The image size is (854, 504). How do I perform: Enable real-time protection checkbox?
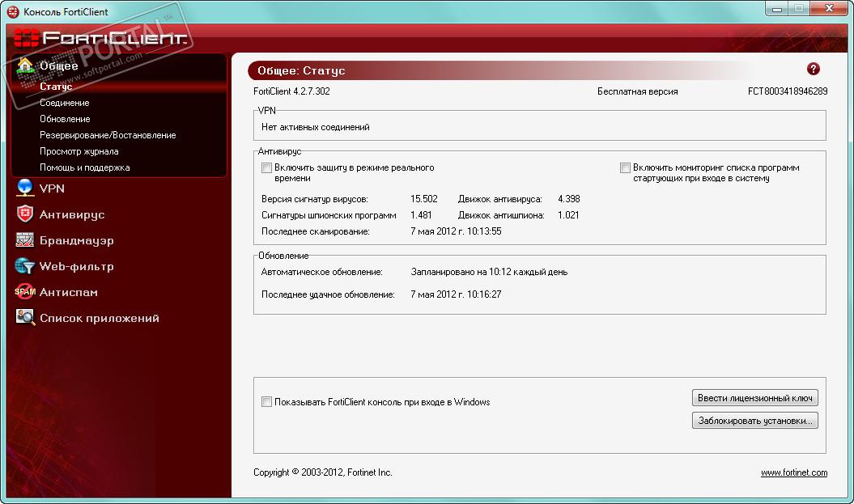pos(266,167)
